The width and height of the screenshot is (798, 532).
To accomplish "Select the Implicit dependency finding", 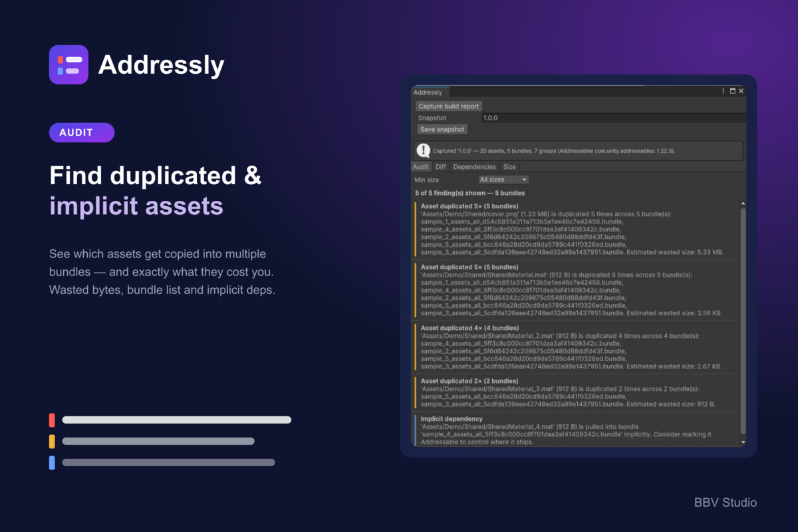I will [x=576, y=430].
